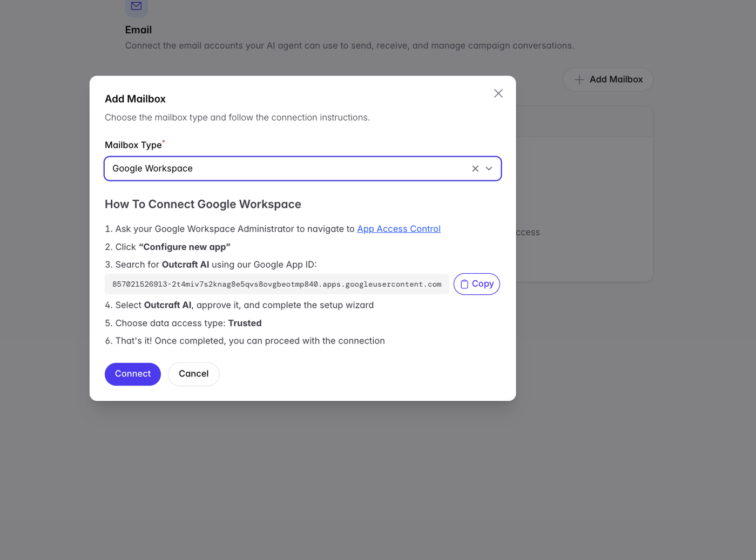Click the Connect button
The image size is (756, 560).
(x=133, y=374)
